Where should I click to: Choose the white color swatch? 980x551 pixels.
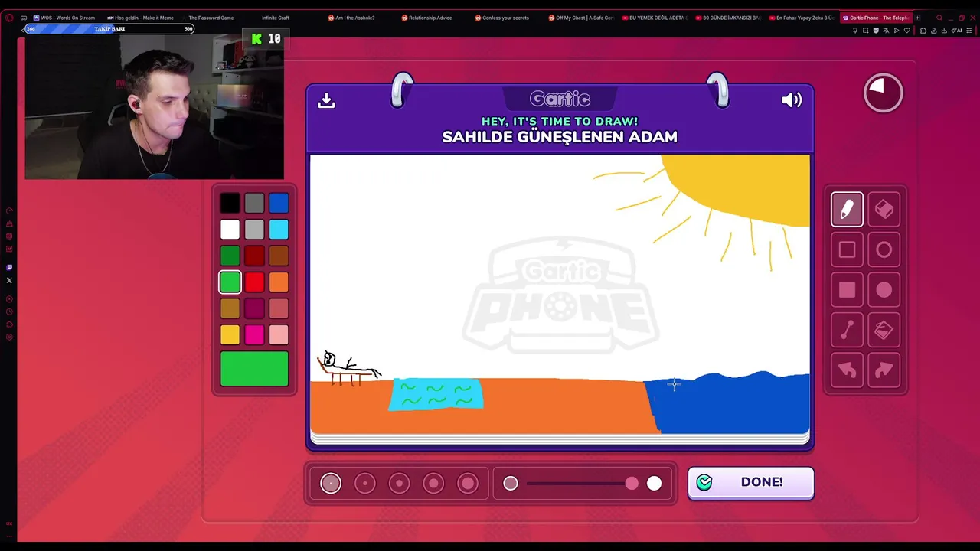[x=230, y=230]
